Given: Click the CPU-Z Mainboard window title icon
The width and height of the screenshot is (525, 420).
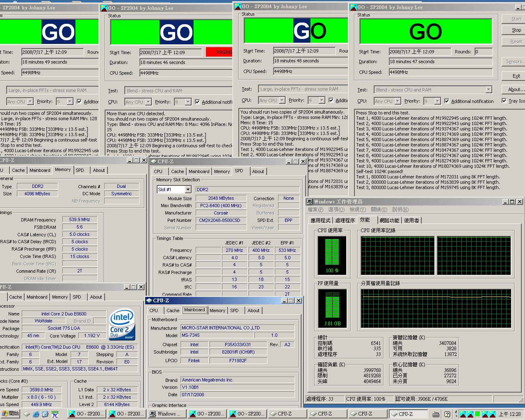Looking at the screenshot, I should [x=149, y=301].
